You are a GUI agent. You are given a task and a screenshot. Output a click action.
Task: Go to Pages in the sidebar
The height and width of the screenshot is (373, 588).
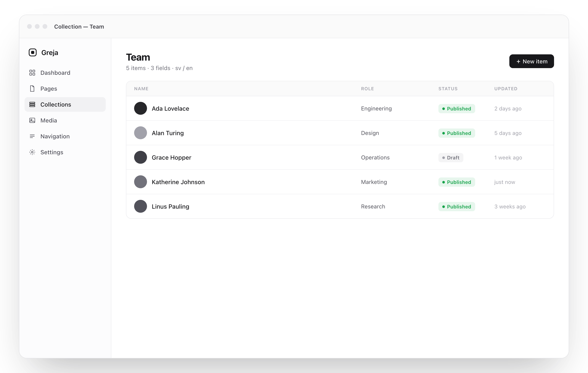[65, 89]
